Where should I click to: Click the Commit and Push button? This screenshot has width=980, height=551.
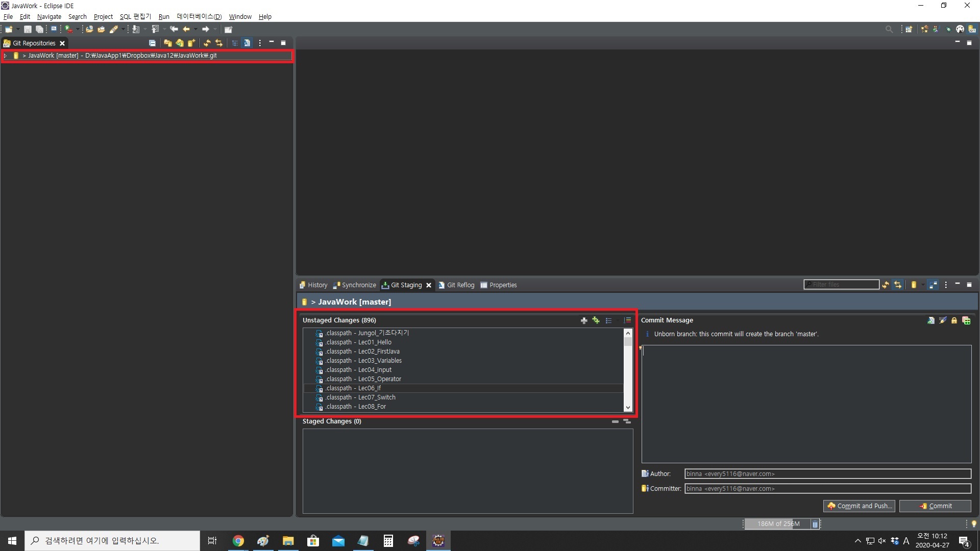[x=859, y=506]
